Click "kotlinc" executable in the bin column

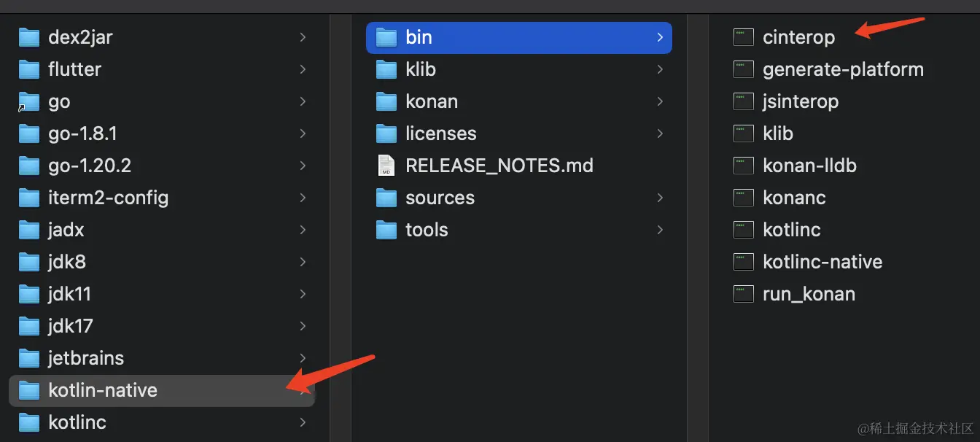(792, 230)
